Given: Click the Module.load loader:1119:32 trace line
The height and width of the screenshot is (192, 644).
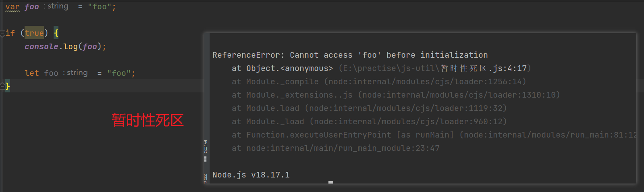Looking at the screenshot, I should point(369,108).
